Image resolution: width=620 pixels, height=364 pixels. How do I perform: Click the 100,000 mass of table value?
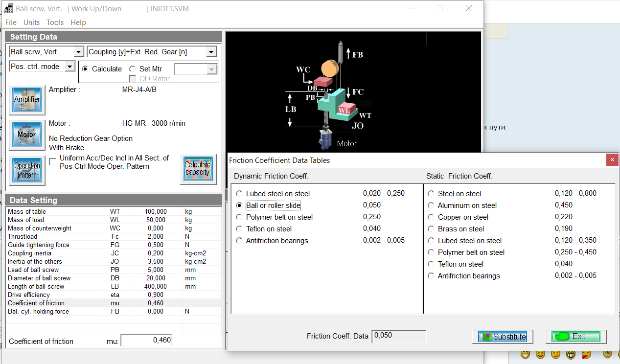(156, 212)
